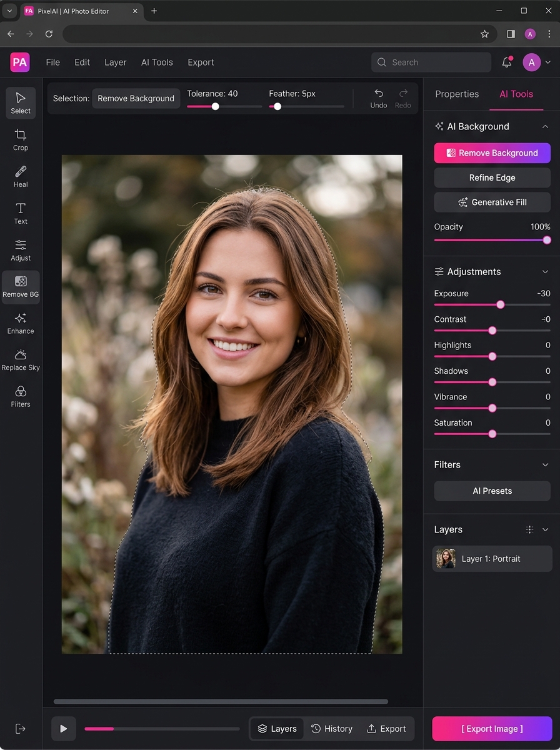Image resolution: width=560 pixels, height=750 pixels.
Task: Click the horizontal canvas scrollbar
Action: [x=221, y=701]
